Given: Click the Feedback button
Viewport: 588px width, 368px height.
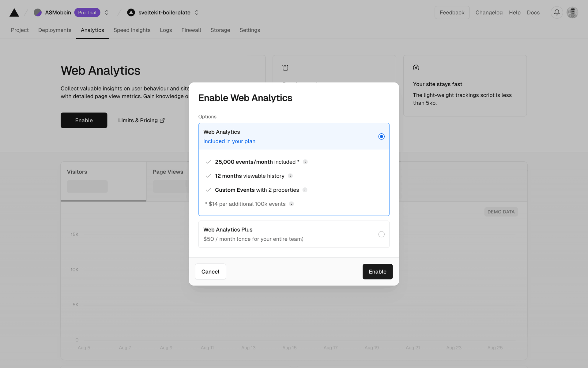Looking at the screenshot, I should (452, 13).
